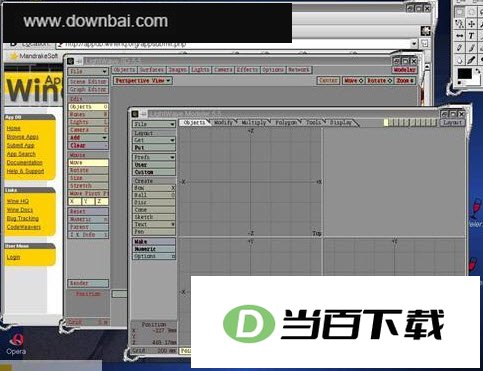Open Graph Editor in Layout
This screenshot has width=483, height=371.
pos(88,89)
